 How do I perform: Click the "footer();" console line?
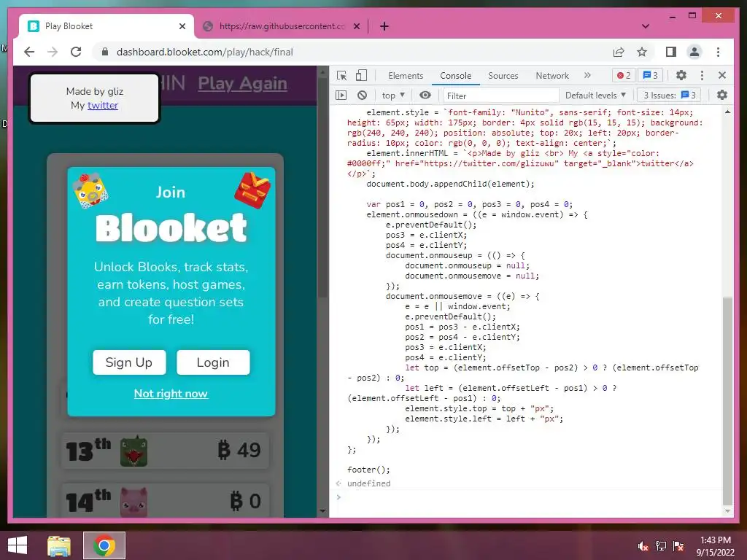click(368, 470)
